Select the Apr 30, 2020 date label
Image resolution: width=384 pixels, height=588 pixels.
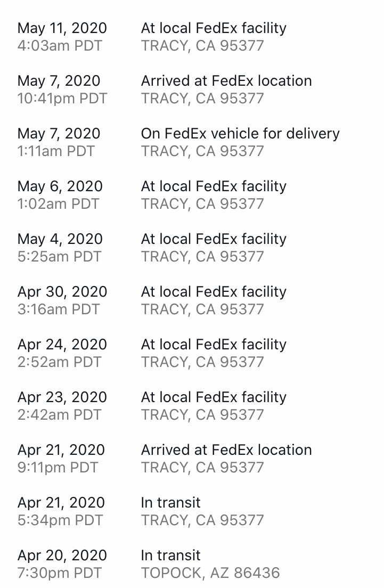pos(62,292)
